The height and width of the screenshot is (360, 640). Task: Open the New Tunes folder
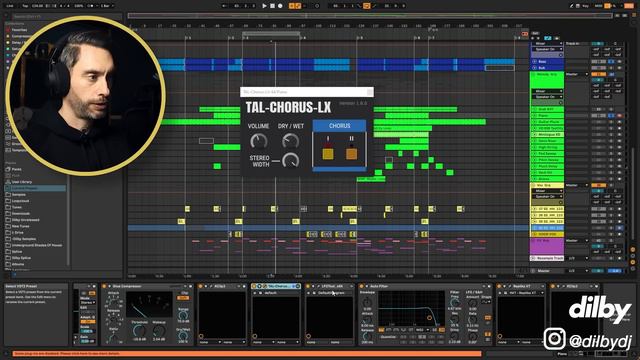(x=20, y=226)
